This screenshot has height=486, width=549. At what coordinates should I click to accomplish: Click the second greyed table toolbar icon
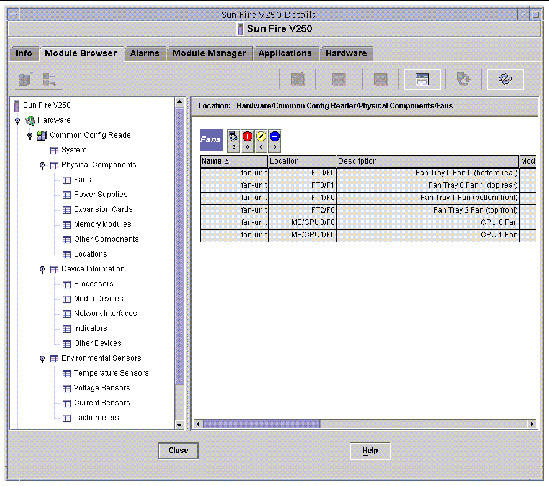[x=339, y=79]
